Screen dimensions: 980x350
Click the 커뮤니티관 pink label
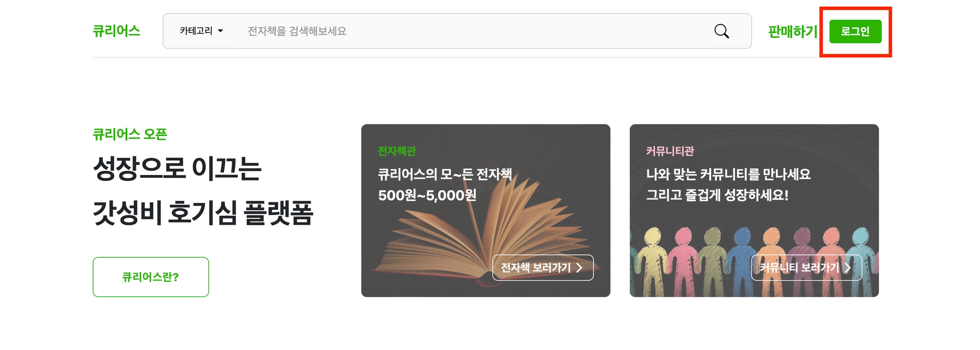(670, 151)
